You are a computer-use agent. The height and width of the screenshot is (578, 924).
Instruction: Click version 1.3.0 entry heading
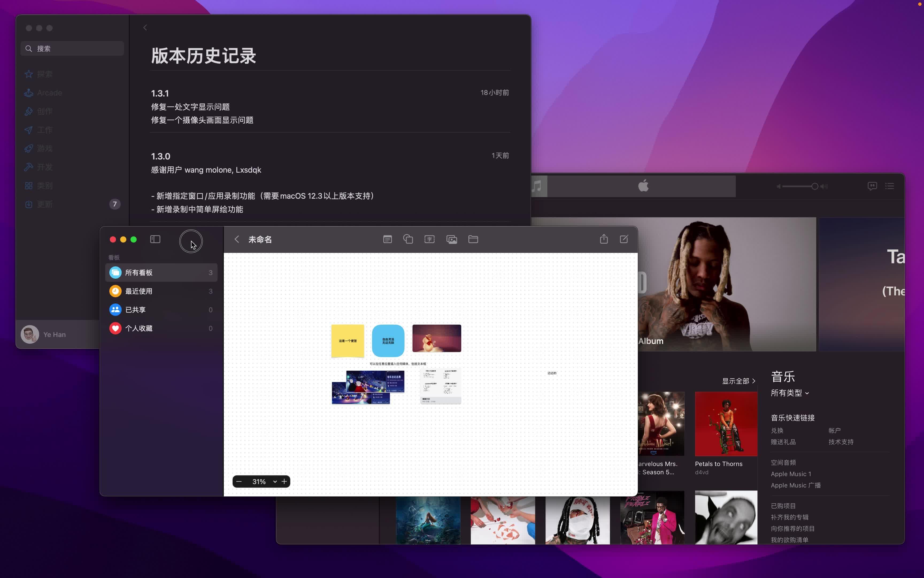click(x=161, y=156)
